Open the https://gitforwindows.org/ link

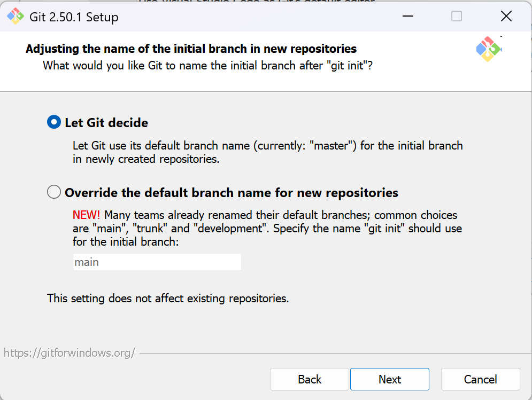coord(69,353)
